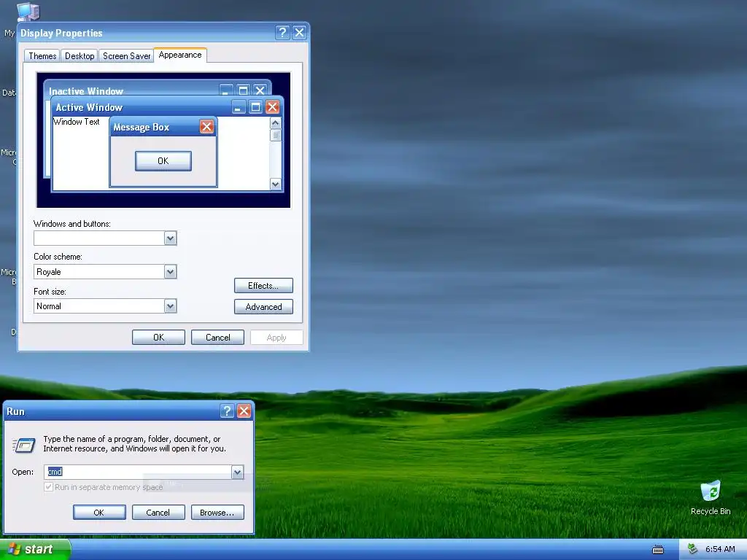This screenshot has width=747, height=560.
Task: Click the system clock showing 6:54 AM
Action: tap(720, 549)
